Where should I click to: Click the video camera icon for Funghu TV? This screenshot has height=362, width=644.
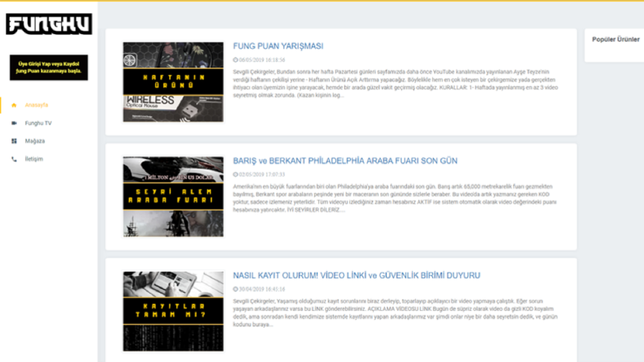14,123
